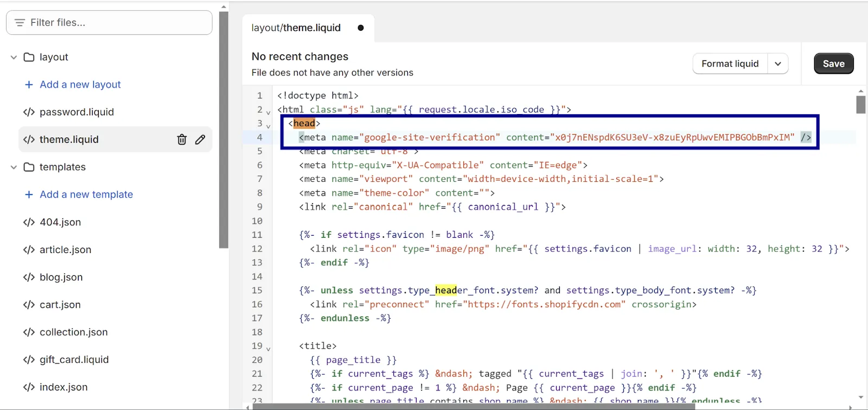
Task: Click the Add a new layout link
Action: click(80, 85)
